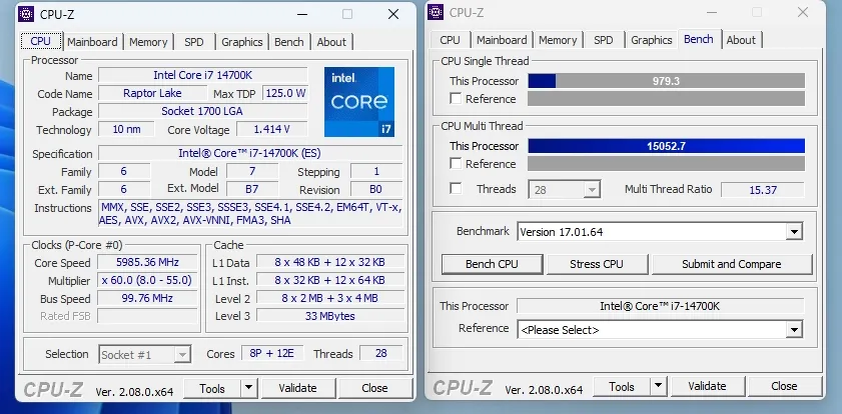
Task: Switch to CPU tab in right window
Action: pos(450,40)
